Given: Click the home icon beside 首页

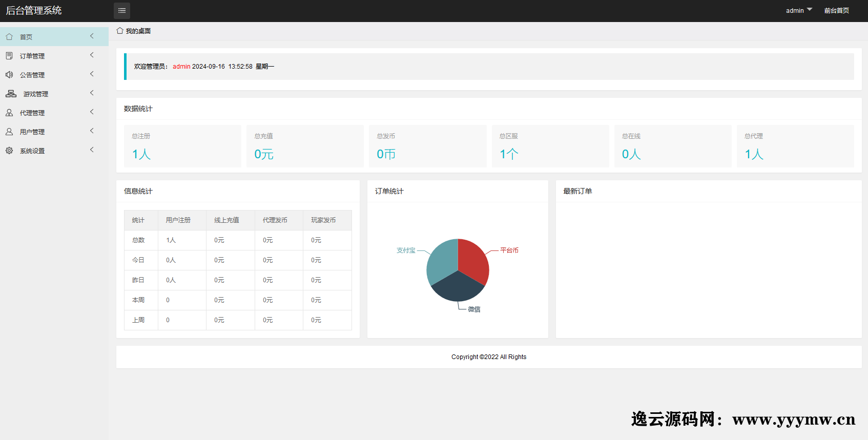Looking at the screenshot, I should pos(9,37).
